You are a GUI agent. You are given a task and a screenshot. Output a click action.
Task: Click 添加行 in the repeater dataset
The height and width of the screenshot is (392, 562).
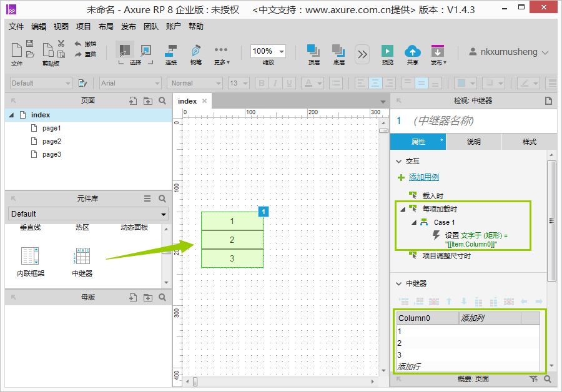[x=408, y=366]
